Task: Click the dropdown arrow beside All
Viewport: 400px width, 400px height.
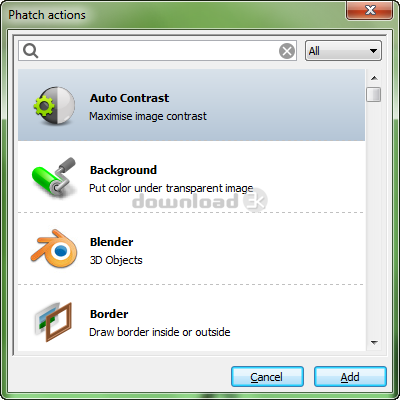Action: click(373, 51)
